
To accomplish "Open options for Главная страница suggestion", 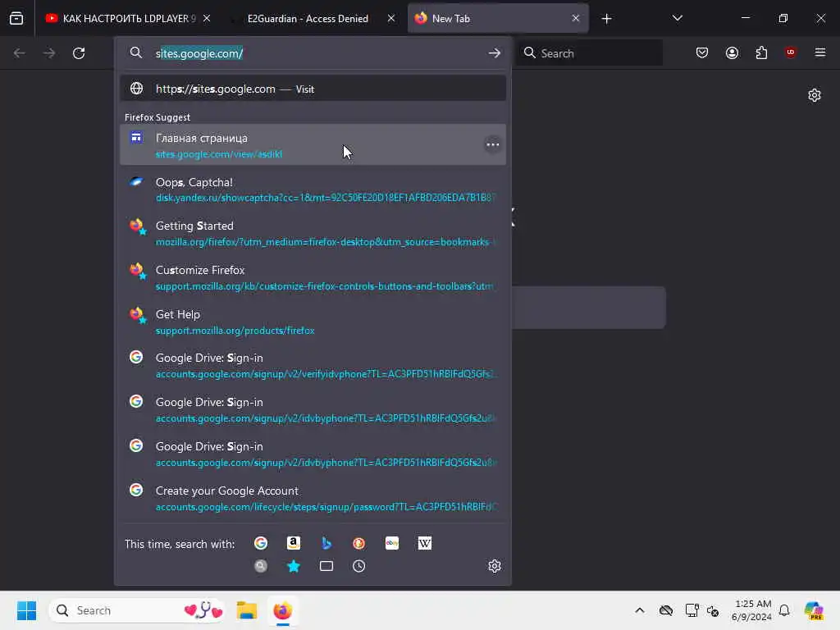I will pyautogui.click(x=492, y=144).
